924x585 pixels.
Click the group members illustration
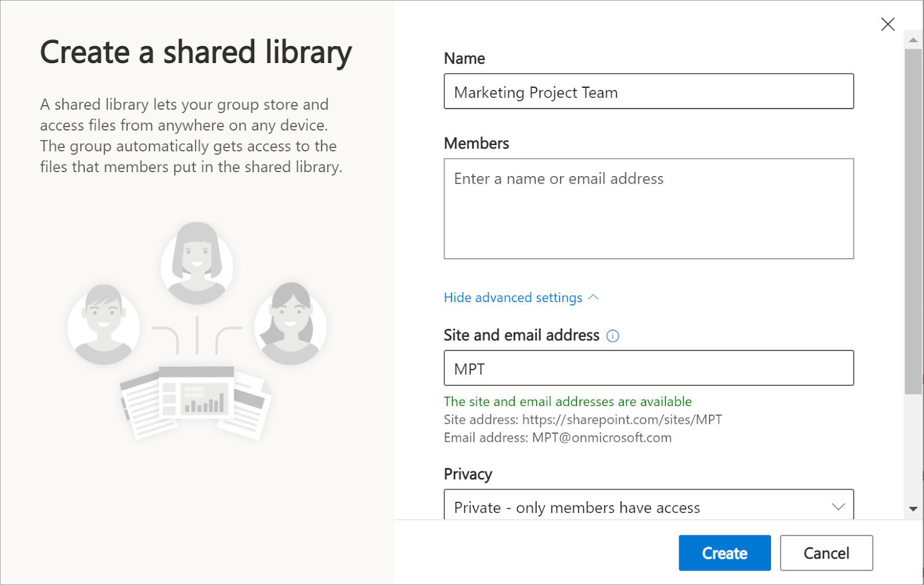coord(197,329)
